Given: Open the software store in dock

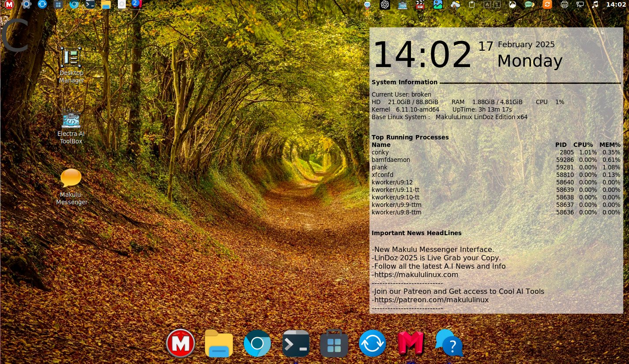Looking at the screenshot, I should (334, 343).
